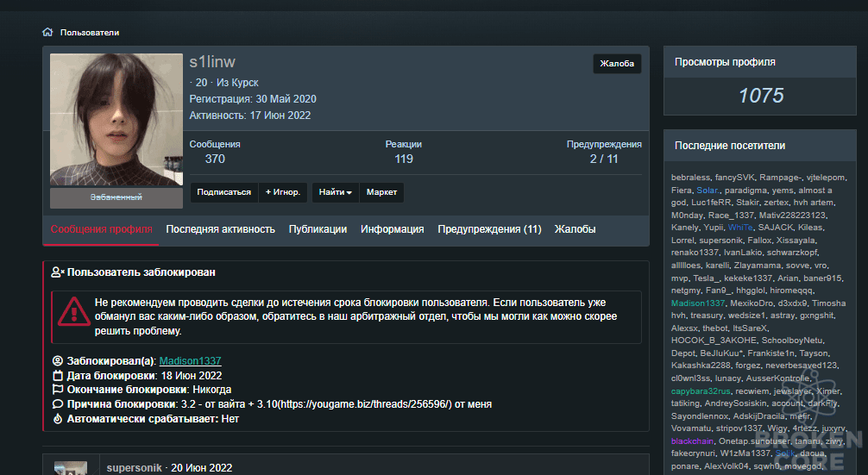Switch to Последняя активность tab
This screenshot has width=868, height=475.
tap(220, 229)
